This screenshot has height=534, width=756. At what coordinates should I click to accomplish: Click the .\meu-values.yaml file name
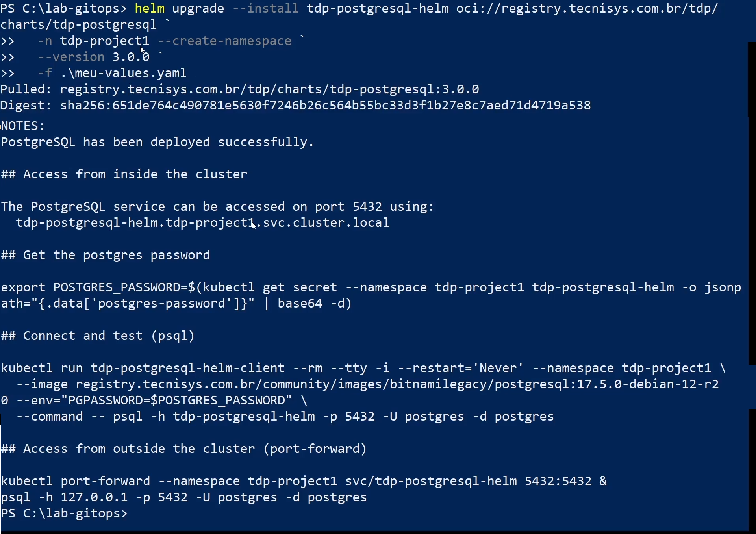click(x=124, y=73)
